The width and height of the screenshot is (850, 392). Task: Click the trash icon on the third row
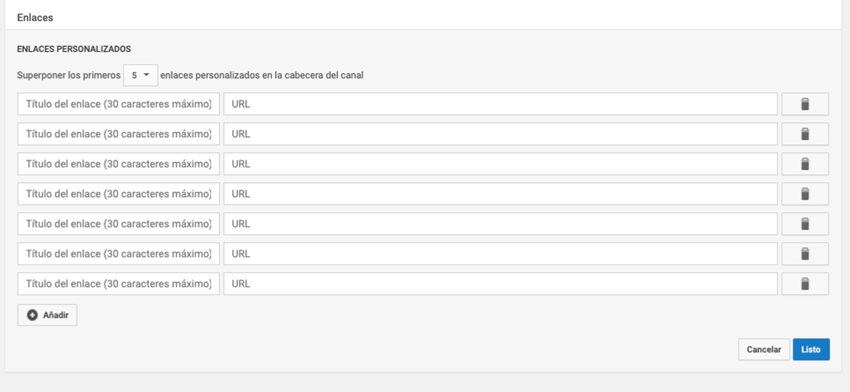pyautogui.click(x=805, y=164)
